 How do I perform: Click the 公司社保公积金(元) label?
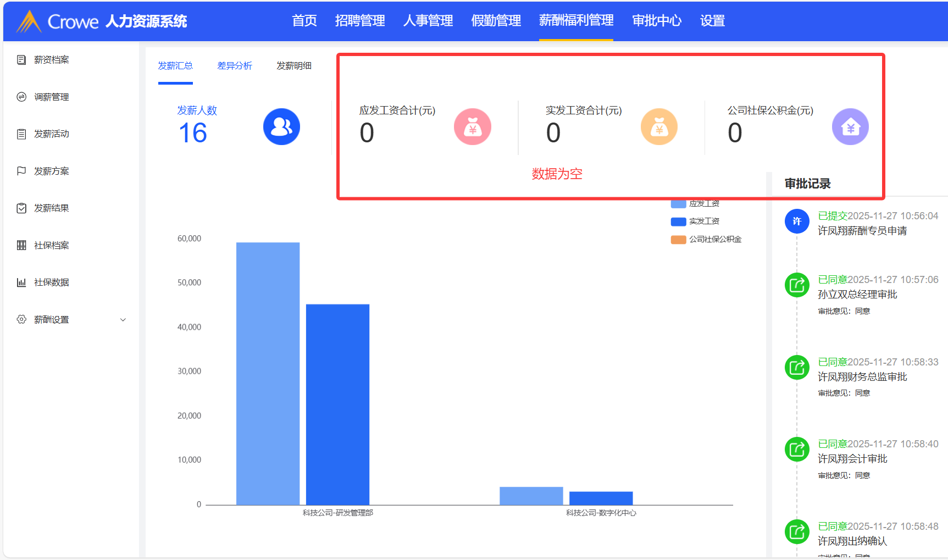(770, 110)
